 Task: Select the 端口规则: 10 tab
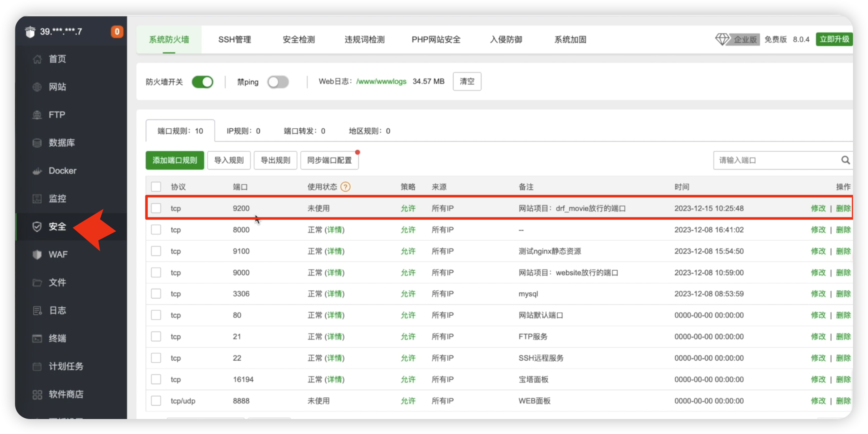(180, 131)
